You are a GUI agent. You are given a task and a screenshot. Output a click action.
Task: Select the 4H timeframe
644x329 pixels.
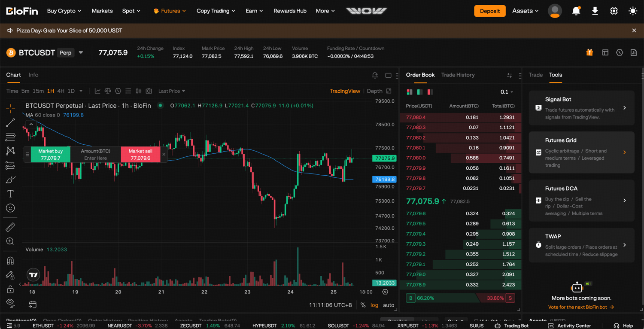click(61, 91)
